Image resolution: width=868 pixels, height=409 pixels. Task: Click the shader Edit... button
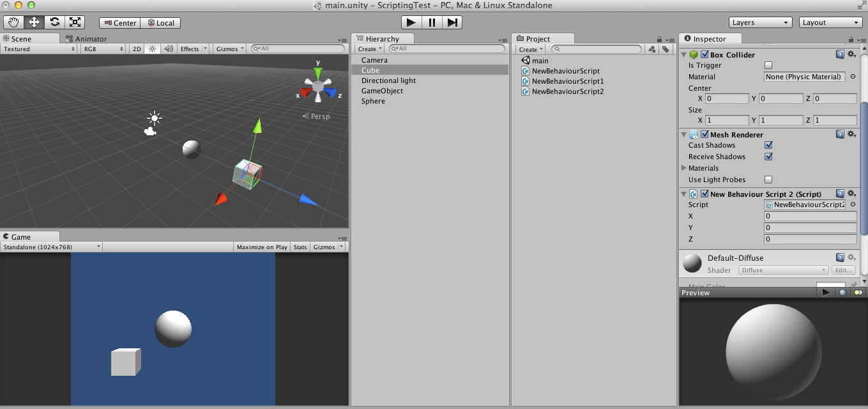pyautogui.click(x=844, y=270)
